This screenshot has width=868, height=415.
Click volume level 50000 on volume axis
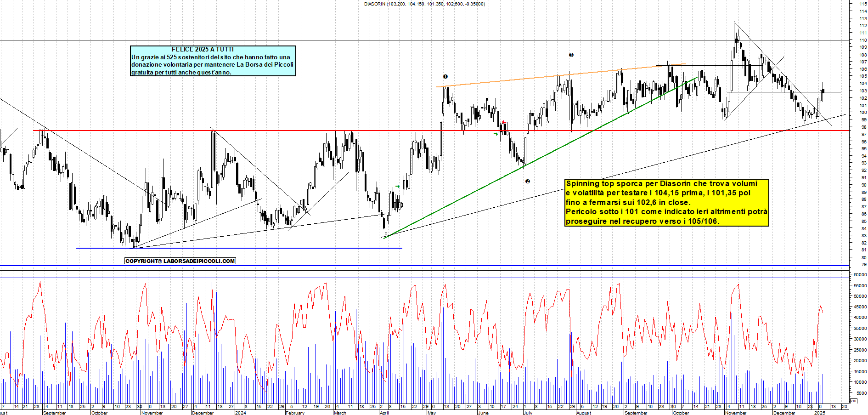click(860, 296)
